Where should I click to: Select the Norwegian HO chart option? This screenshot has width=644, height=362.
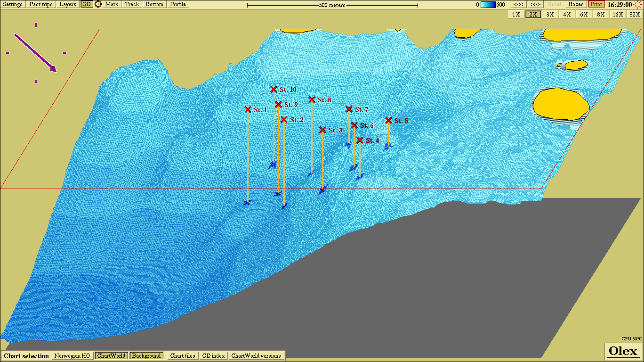click(72, 356)
